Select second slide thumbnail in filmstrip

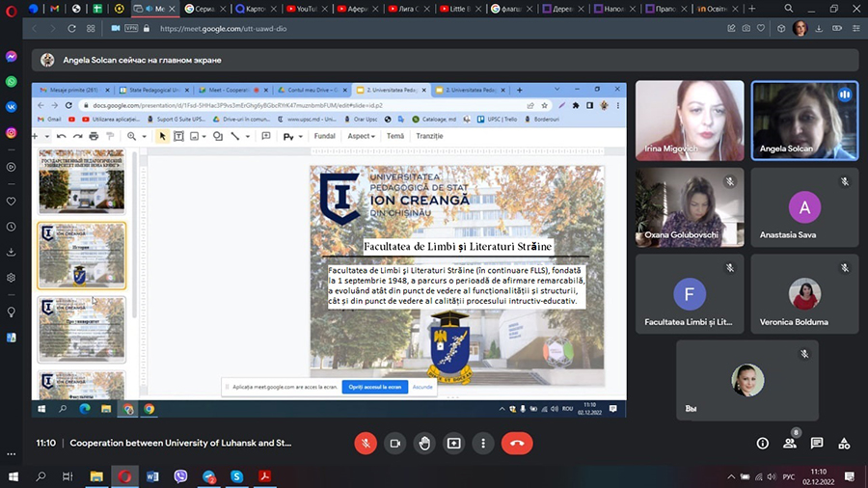click(81, 256)
